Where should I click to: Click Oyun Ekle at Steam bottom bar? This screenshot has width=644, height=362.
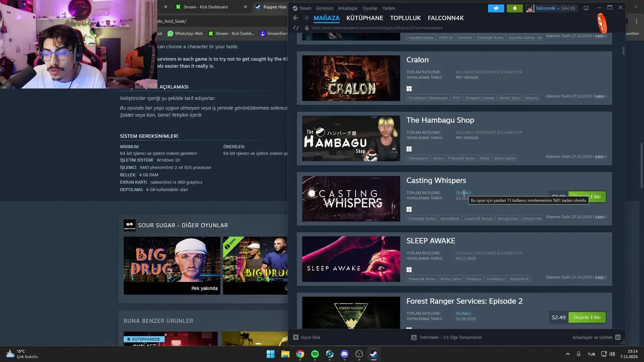307,337
